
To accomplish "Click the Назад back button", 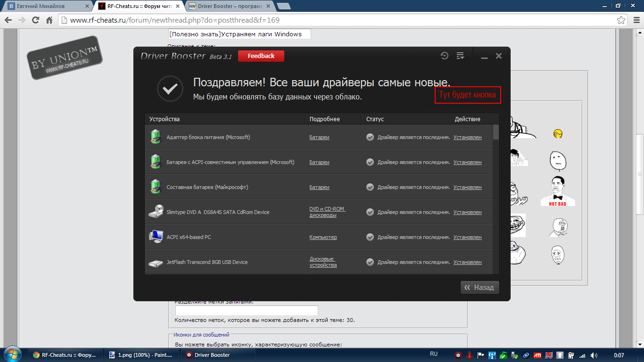I will [x=479, y=288].
